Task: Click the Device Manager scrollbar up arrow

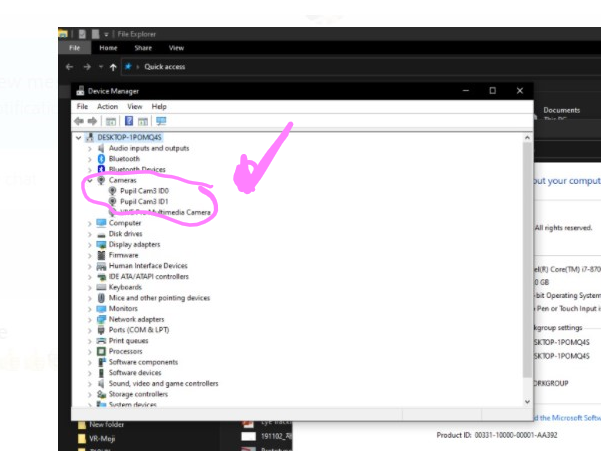Action: coord(527,138)
